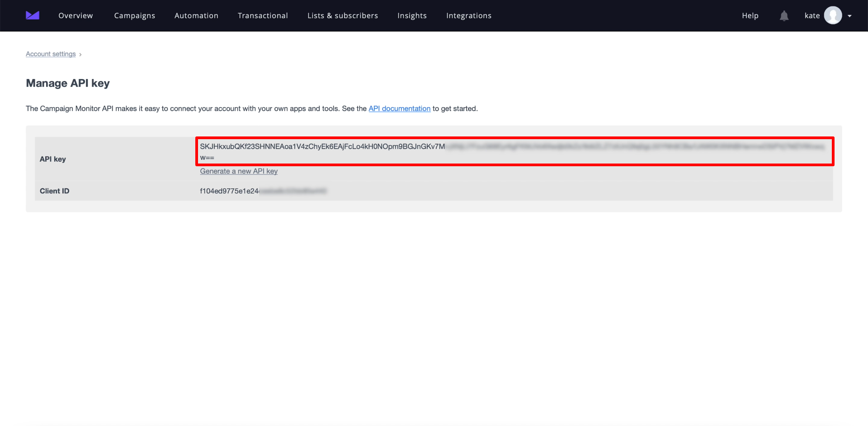Viewport: 868px width, 426px height.
Task: Click Generate a new API key
Action: point(239,171)
